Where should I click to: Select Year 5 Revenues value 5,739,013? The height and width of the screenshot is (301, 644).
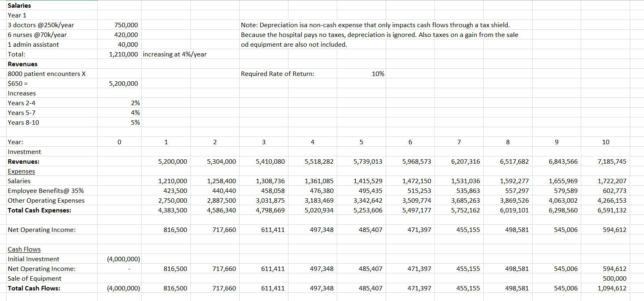[x=368, y=161]
